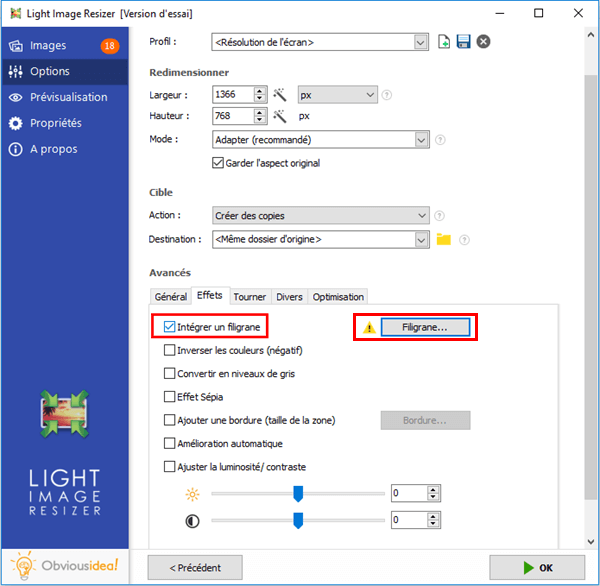
Task: Click the brightness slider handle
Action: (298, 494)
